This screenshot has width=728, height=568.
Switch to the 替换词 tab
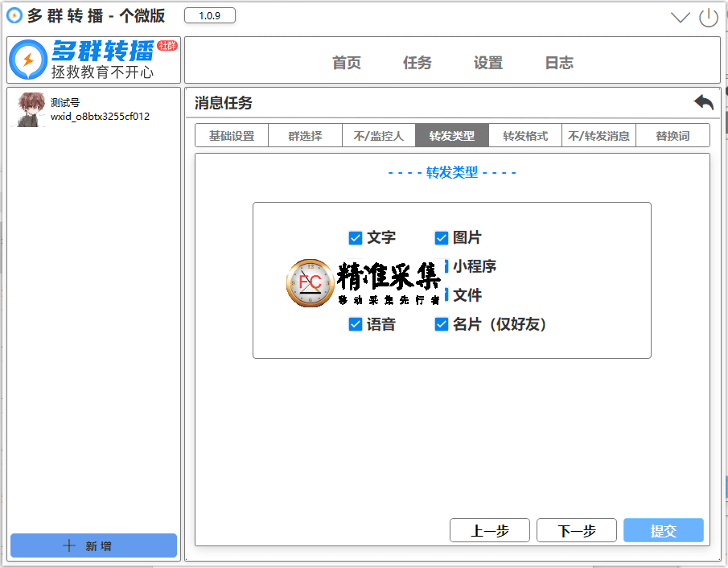[672, 136]
